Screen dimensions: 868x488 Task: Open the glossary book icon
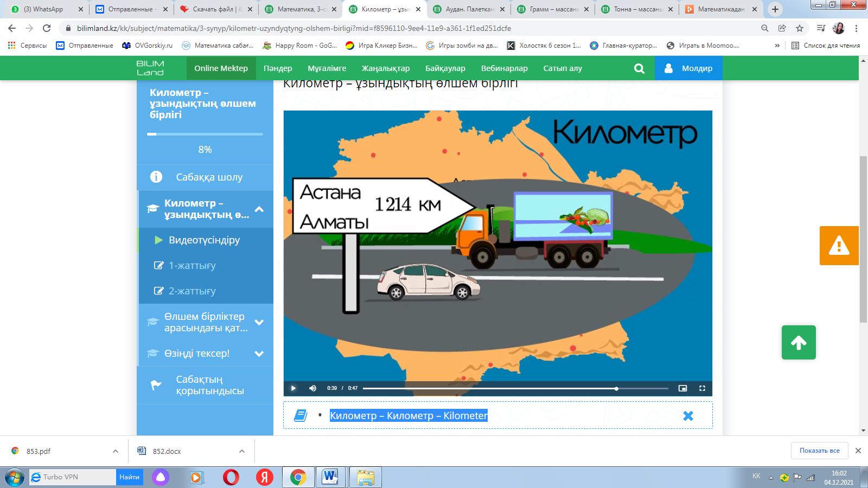(301, 416)
